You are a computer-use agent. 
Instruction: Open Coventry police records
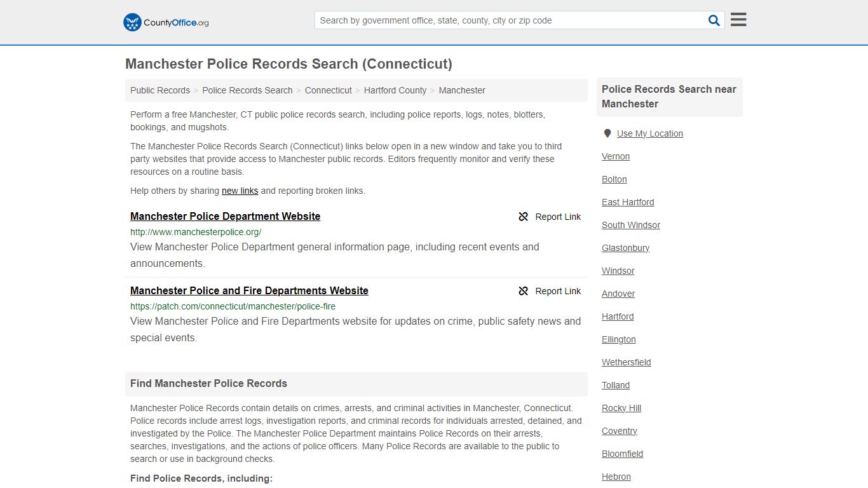(x=620, y=431)
